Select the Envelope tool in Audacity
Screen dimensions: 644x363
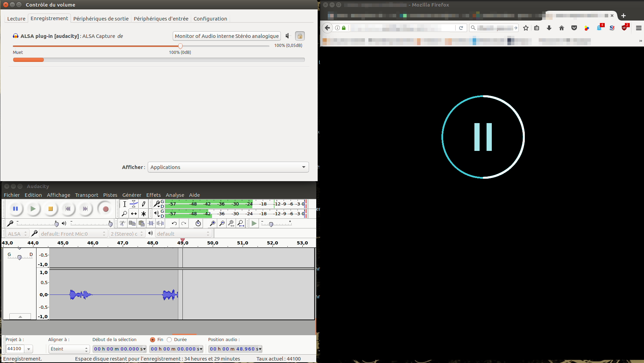[x=134, y=204]
